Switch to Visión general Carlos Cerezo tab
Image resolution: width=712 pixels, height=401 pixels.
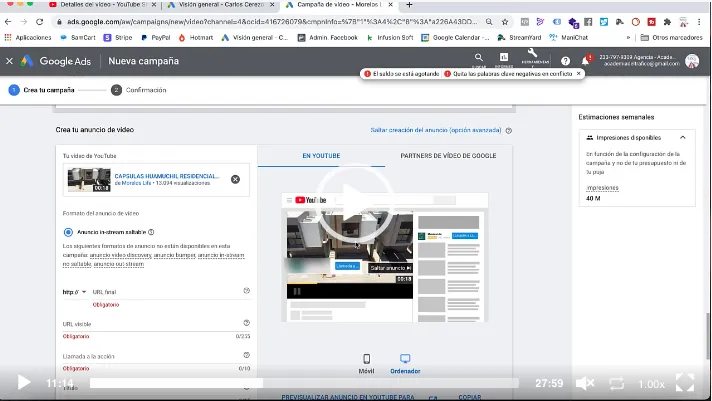point(221,5)
